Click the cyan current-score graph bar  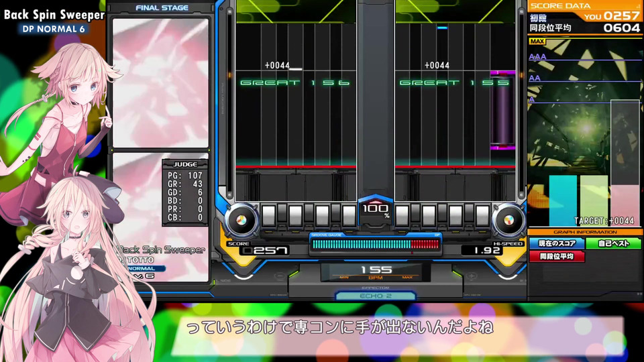tap(563, 200)
